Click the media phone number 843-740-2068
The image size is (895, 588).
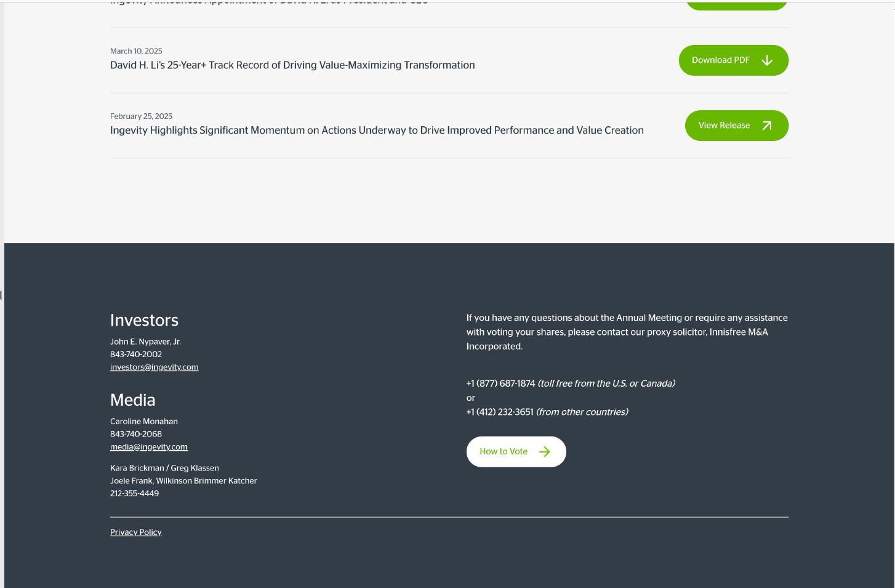tap(136, 434)
